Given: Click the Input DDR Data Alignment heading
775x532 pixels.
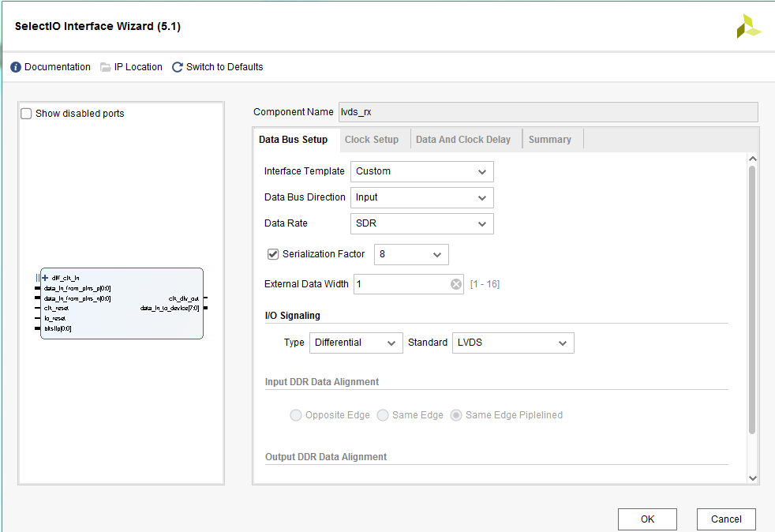Looking at the screenshot, I should coord(322,382).
